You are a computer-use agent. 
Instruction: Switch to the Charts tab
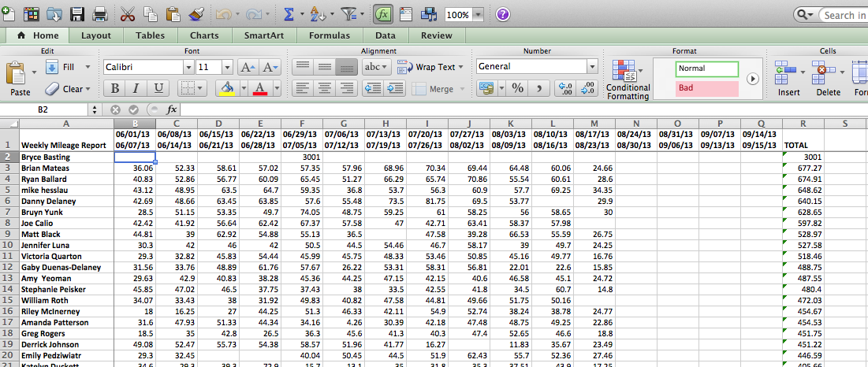[x=204, y=35]
